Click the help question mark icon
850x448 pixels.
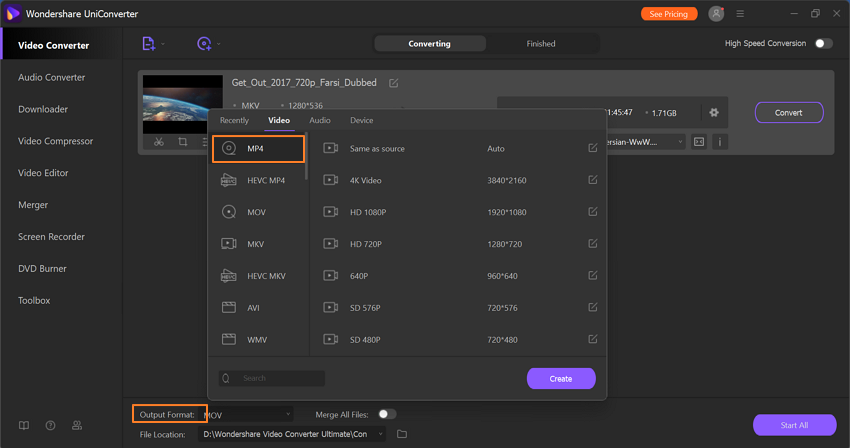tap(50, 425)
